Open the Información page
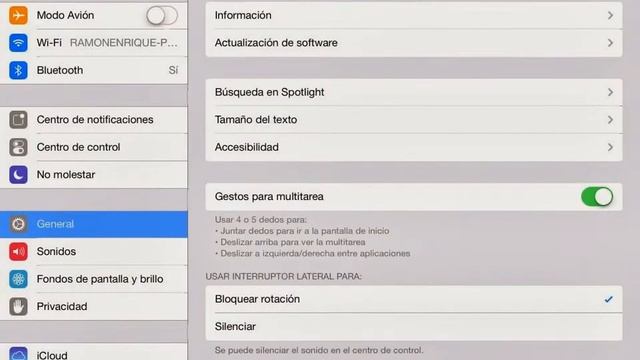 (x=414, y=16)
